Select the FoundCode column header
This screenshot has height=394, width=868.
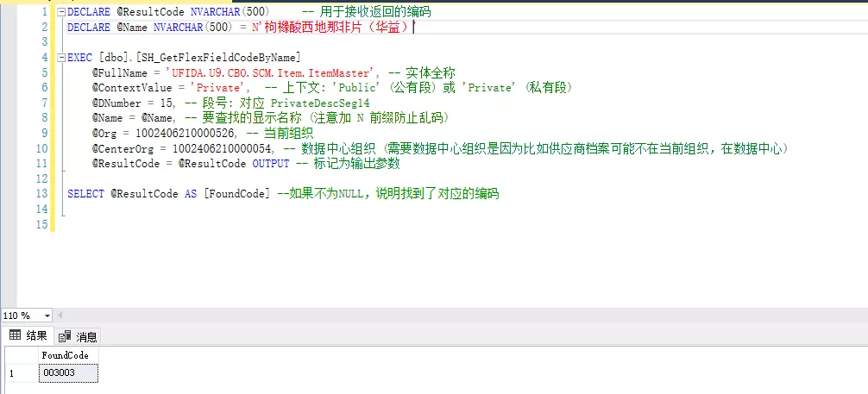pos(68,354)
